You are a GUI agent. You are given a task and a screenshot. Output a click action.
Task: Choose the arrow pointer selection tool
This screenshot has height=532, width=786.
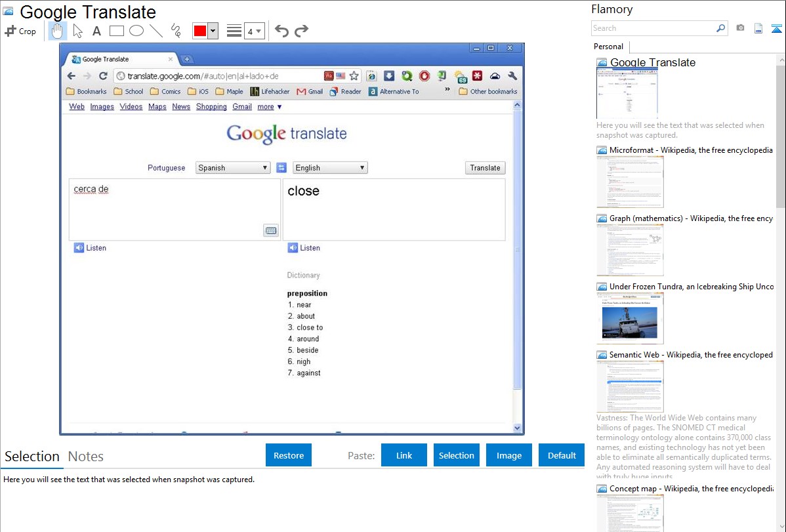point(77,31)
